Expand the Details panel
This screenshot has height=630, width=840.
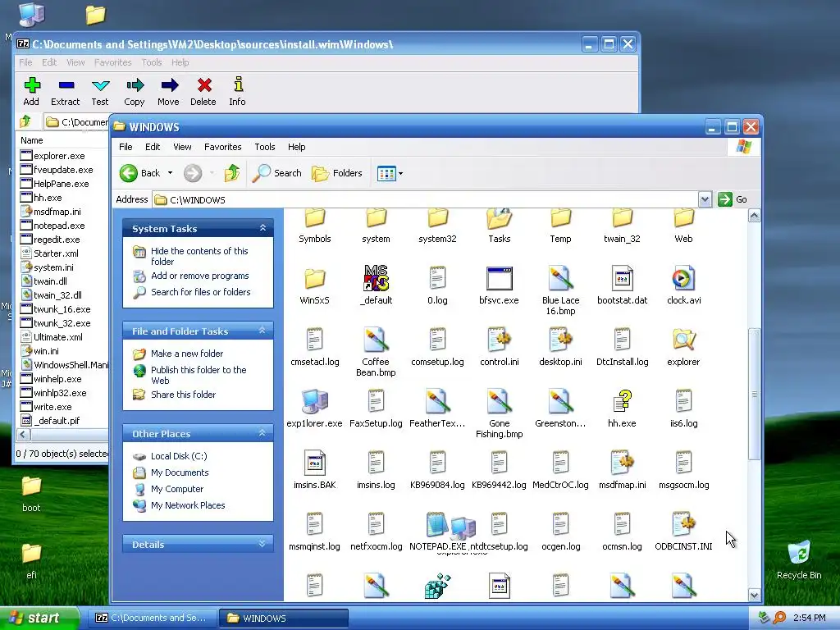tap(262, 544)
